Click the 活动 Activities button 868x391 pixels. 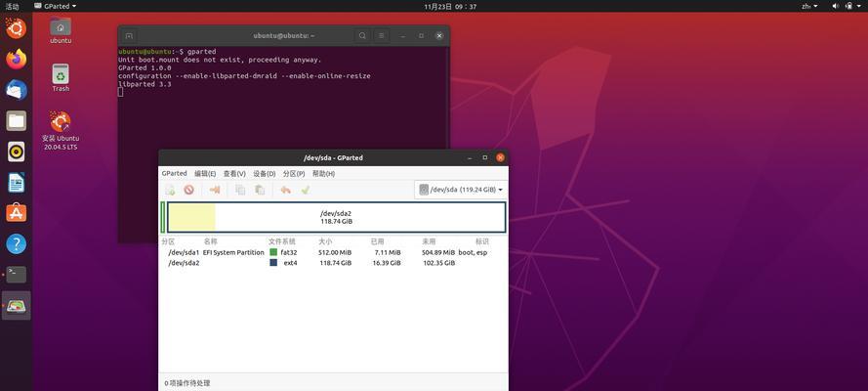coord(13,6)
